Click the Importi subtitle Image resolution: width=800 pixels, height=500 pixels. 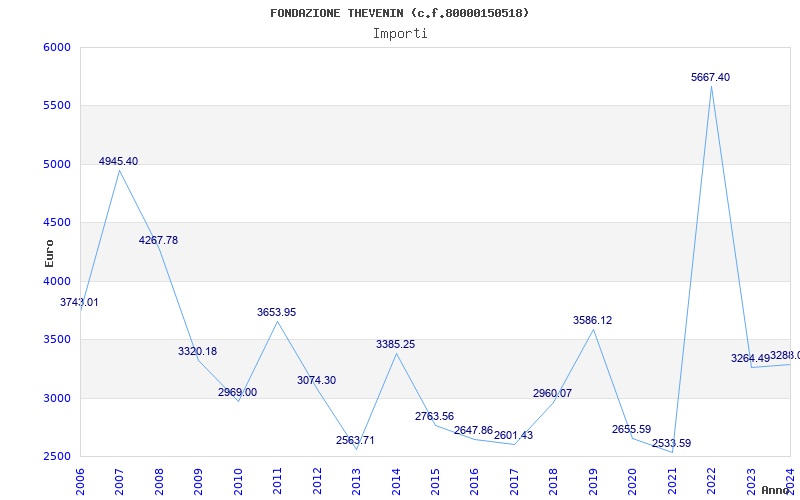pos(400,34)
